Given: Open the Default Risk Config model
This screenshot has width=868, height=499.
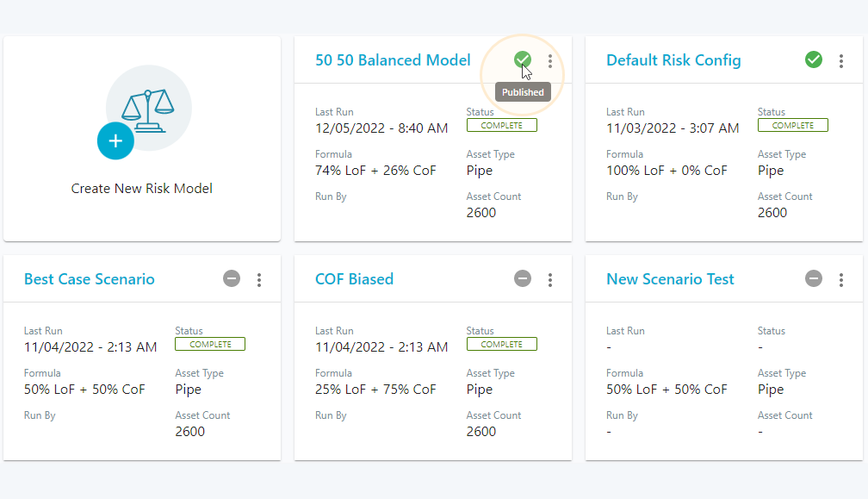Looking at the screenshot, I should pos(673,60).
